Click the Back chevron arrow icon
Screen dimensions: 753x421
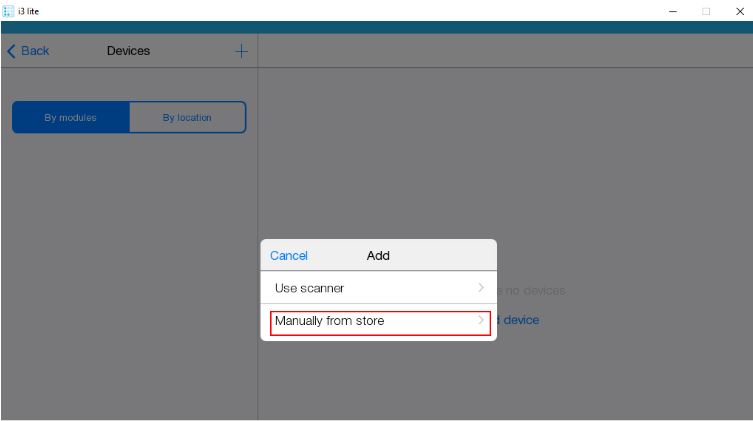(x=12, y=51)
